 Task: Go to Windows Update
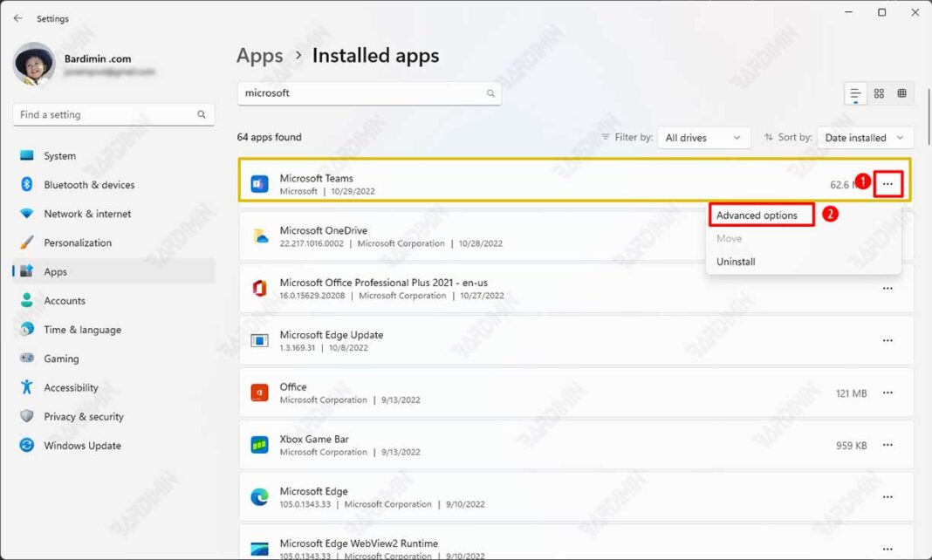tap(82, 446)
